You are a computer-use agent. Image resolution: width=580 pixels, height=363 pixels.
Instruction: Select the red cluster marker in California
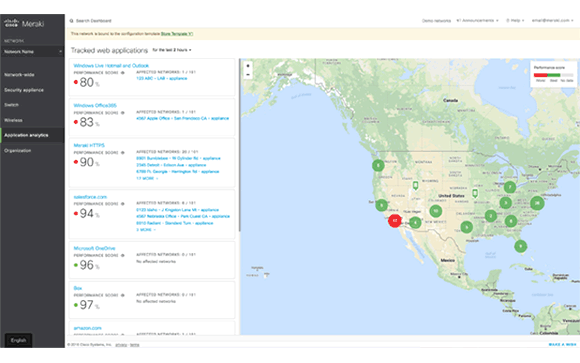coord(395,221)
